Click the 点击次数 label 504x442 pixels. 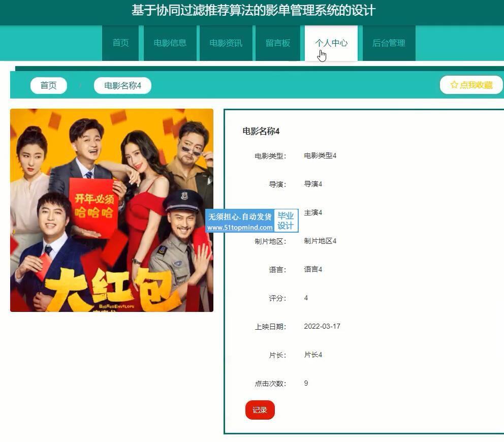[270, 384]
